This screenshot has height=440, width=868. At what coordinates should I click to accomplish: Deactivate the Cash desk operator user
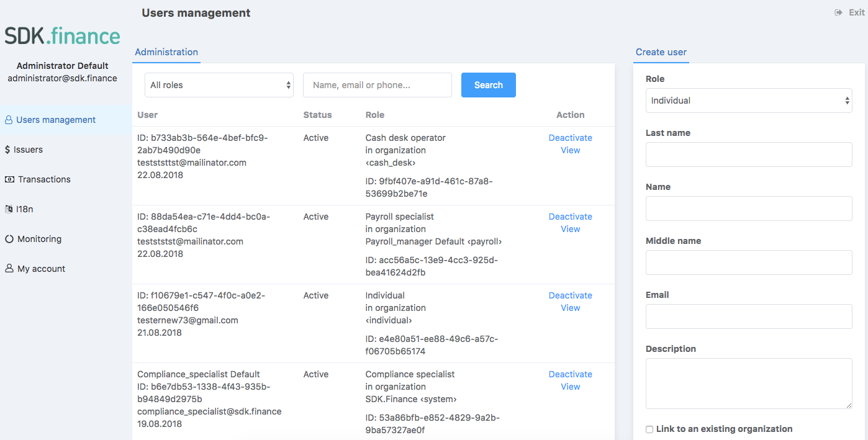[570, 138]
